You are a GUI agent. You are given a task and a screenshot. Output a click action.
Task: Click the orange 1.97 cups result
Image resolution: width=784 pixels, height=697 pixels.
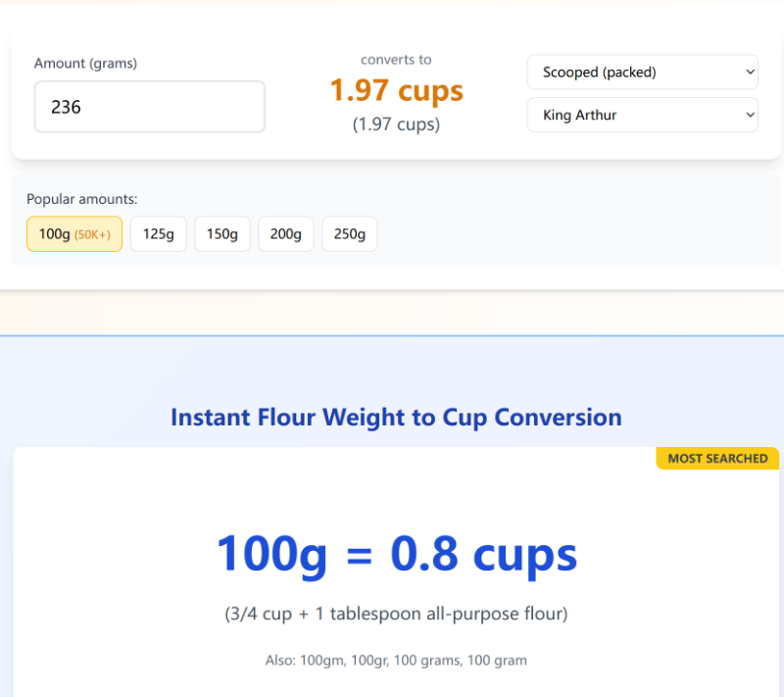pos(396,91)
